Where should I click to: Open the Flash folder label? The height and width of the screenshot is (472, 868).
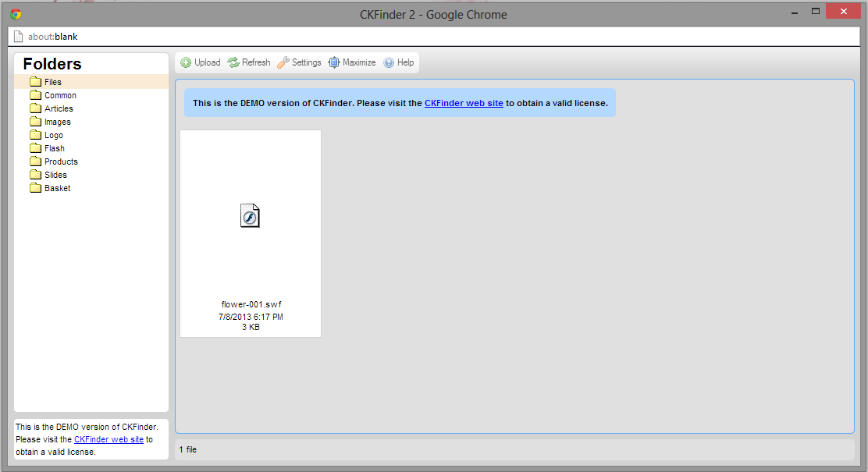55,148
